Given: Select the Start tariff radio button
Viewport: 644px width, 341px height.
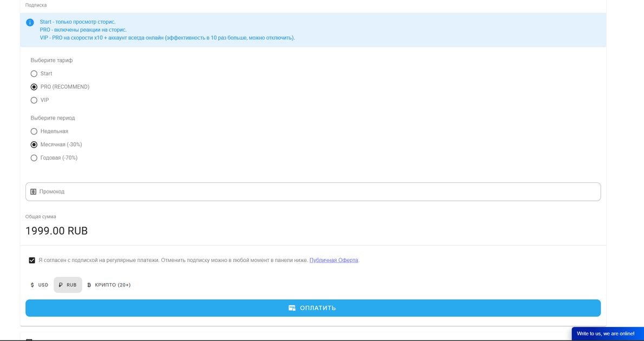Looking at the screenshot, I should click(x=34, y=74).
